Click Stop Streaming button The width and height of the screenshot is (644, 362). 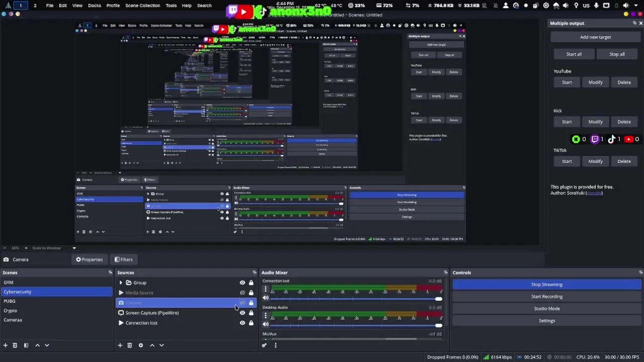(547, 285)
